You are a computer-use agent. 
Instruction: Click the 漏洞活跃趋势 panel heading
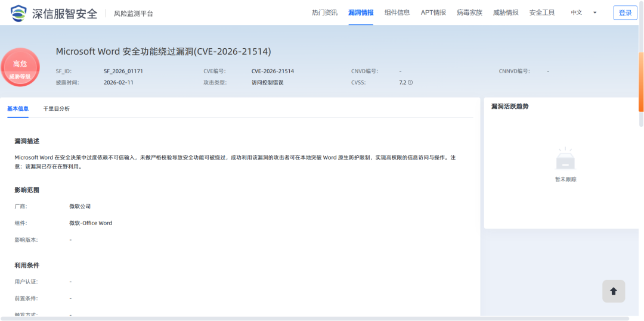510,107
